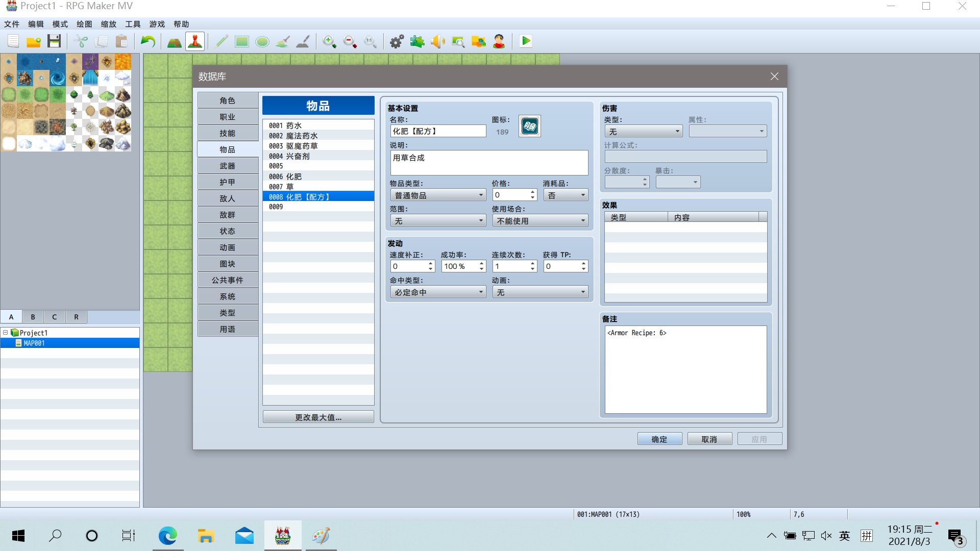Click the Open Project folder icon
980x551 pixels.
(34, 41)
